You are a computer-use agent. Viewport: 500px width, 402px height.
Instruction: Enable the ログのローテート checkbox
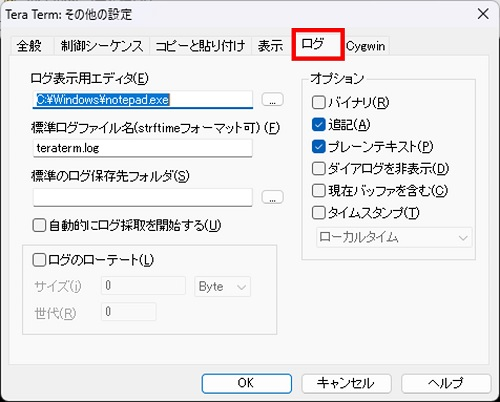[39, 260]
